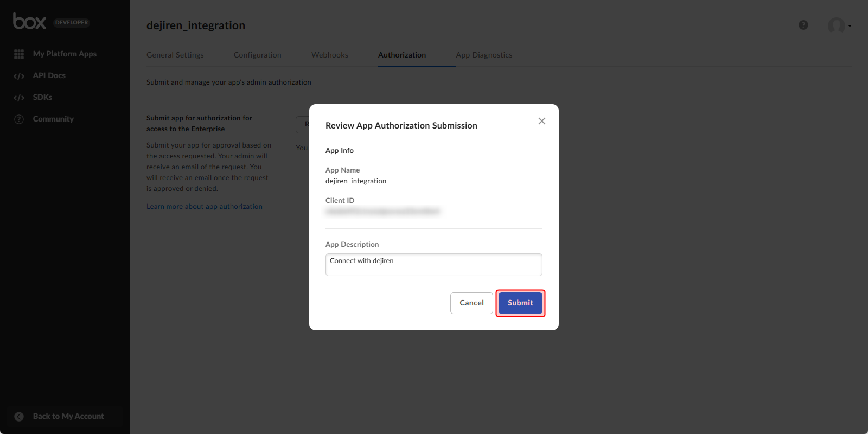Open the user avatar account menu
The image size is (868, 434).
[x=839, y=25]
